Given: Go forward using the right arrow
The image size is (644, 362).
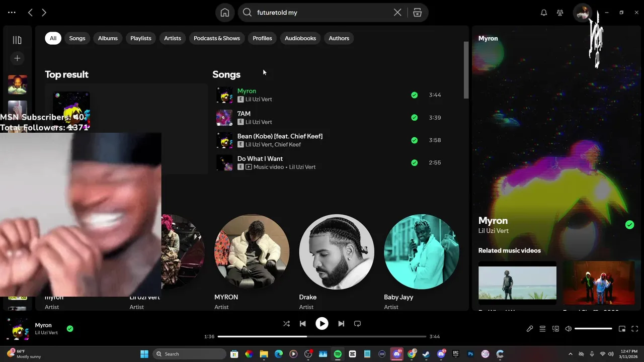Looking at the screenshot, I should (44, 13).
